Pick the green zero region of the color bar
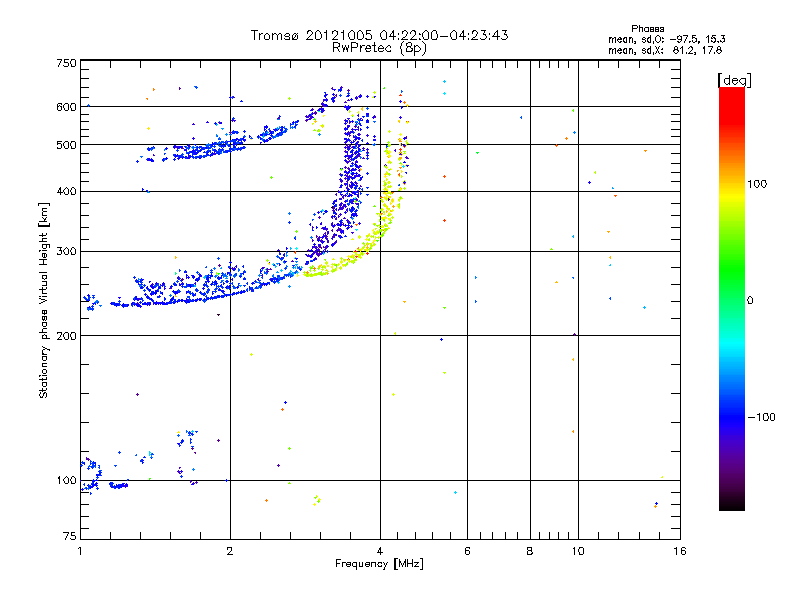 [732, 300]
